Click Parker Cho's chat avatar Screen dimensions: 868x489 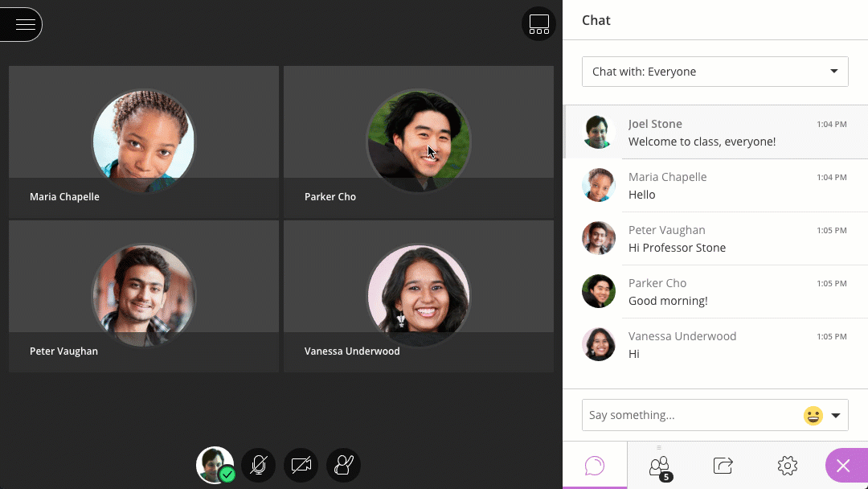click(x=599, y=291)
